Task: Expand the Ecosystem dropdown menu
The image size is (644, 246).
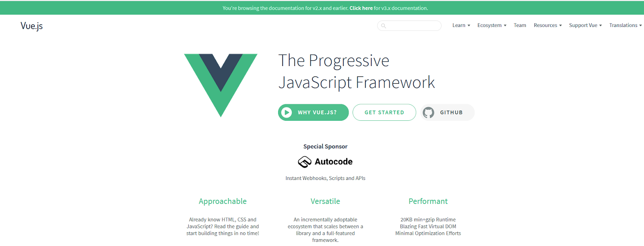Action: pyautogui.click(x=492, y=25)
